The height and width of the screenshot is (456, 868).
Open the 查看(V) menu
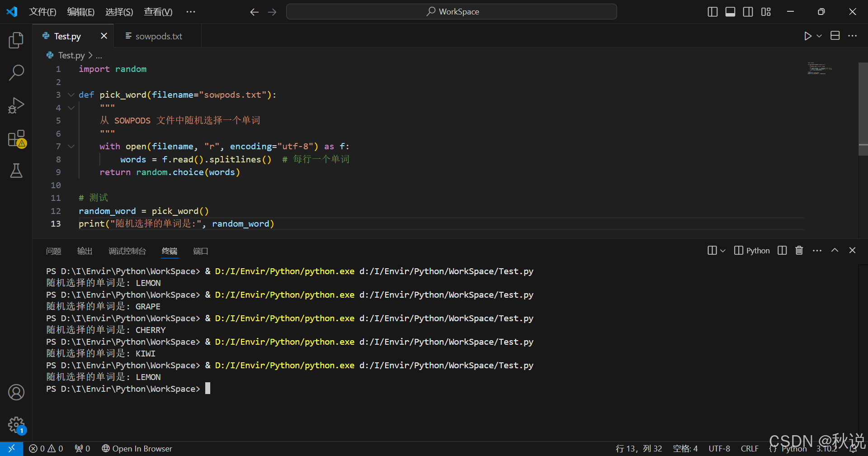coord(158,12)
